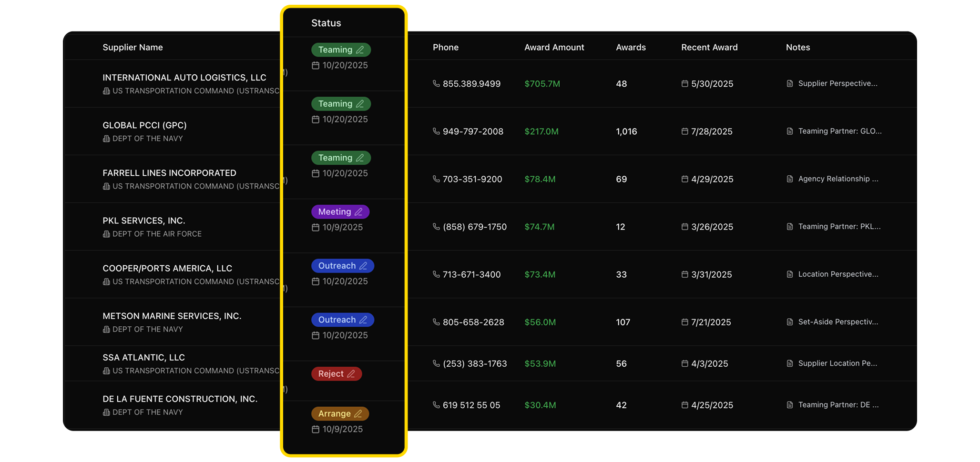Click the calendar icon next to 4/3/2025
Image resolution: width=980 pixels, height=462 pixels.
pyautogui.click(x=685, y=363)
